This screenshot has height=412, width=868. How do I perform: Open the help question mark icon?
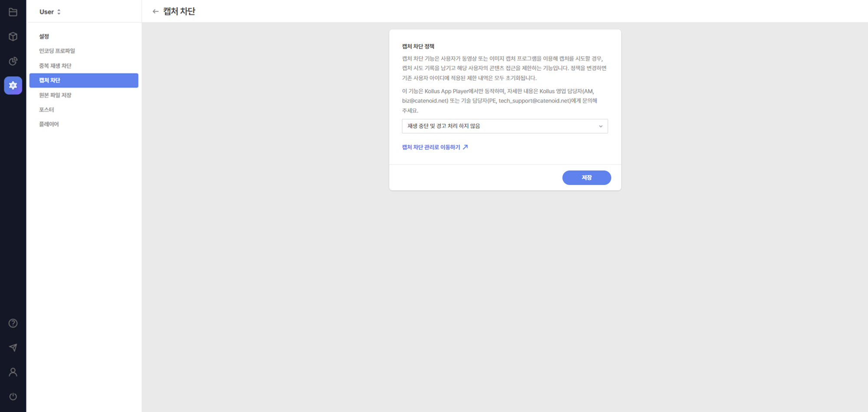click(13, 323)
